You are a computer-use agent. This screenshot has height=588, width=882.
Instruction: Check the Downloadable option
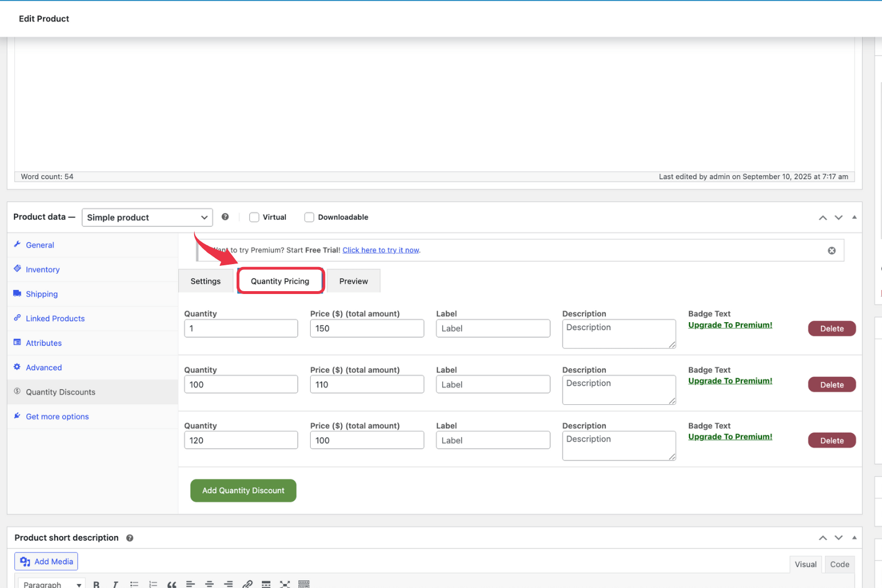pos(310,217)
